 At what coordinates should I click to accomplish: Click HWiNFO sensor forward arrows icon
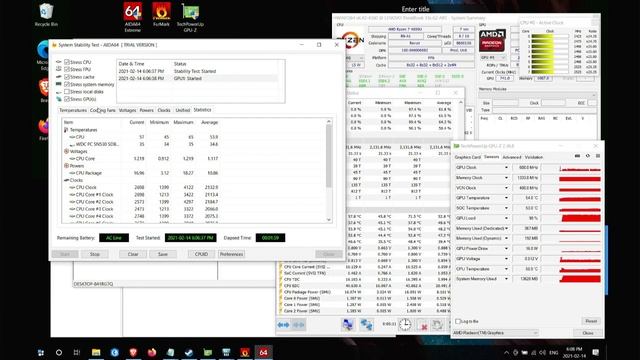(x=299, y=325)
